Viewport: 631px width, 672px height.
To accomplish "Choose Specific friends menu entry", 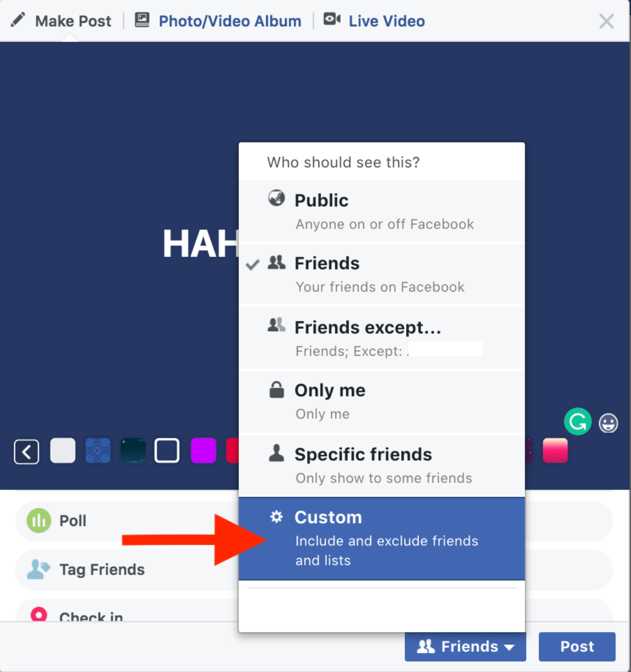I will tap(382, 465).
